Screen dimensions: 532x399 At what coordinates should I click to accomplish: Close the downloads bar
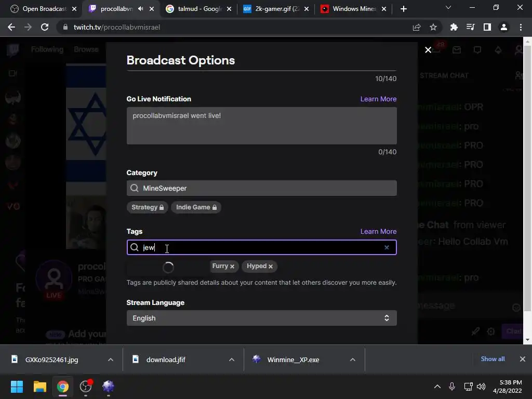coord(523,359)
